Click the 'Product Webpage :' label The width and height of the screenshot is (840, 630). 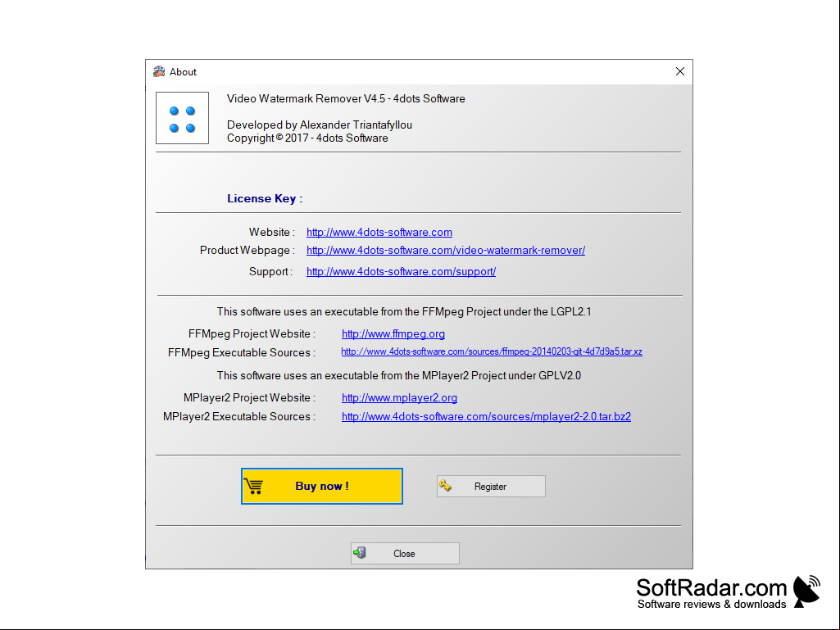pyautogui.click(x=247, y=250)
